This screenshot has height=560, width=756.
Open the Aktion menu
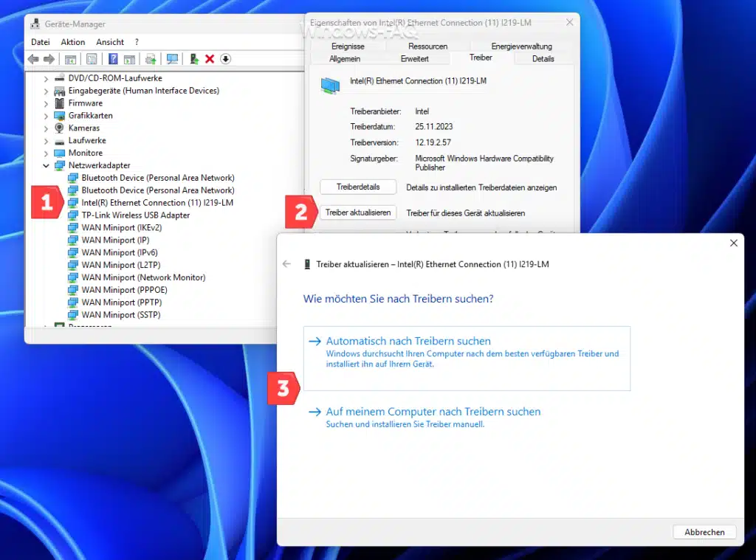[x=73, y=42]
